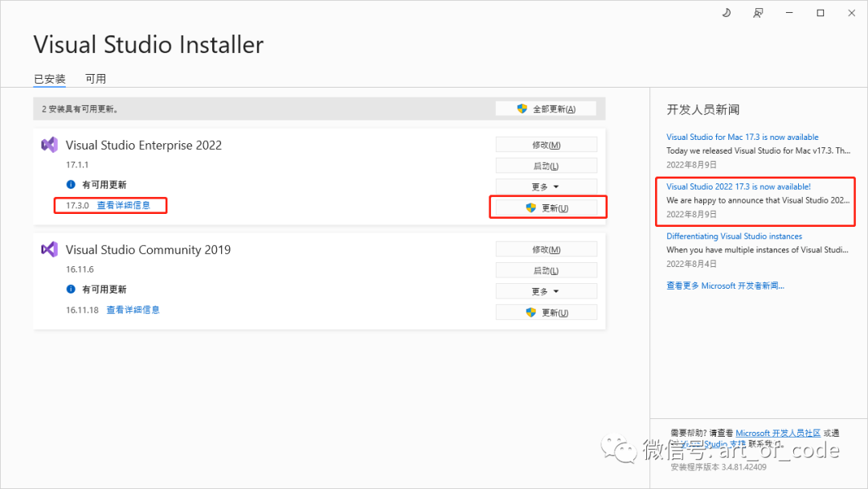Click the 2022年8月4日 news date
Viewport: 868px width, 489px height.
tap(691, 264)
